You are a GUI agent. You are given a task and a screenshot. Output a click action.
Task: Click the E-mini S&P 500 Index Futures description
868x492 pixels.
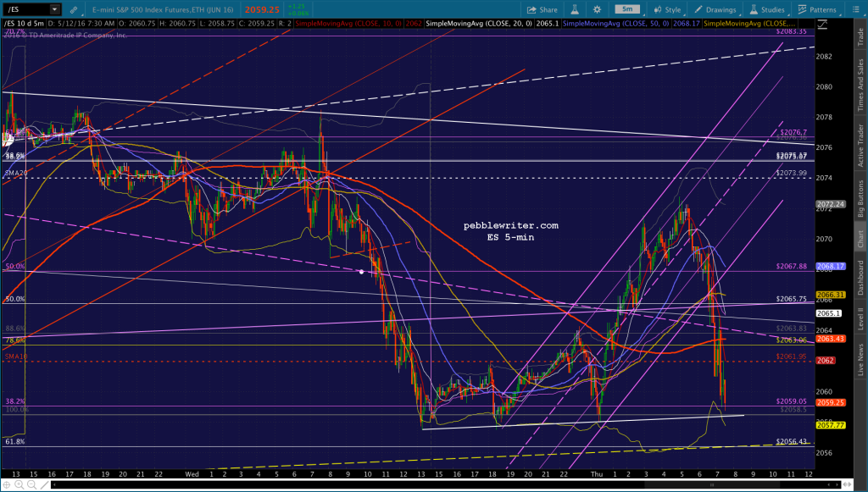tap(163, 9)
